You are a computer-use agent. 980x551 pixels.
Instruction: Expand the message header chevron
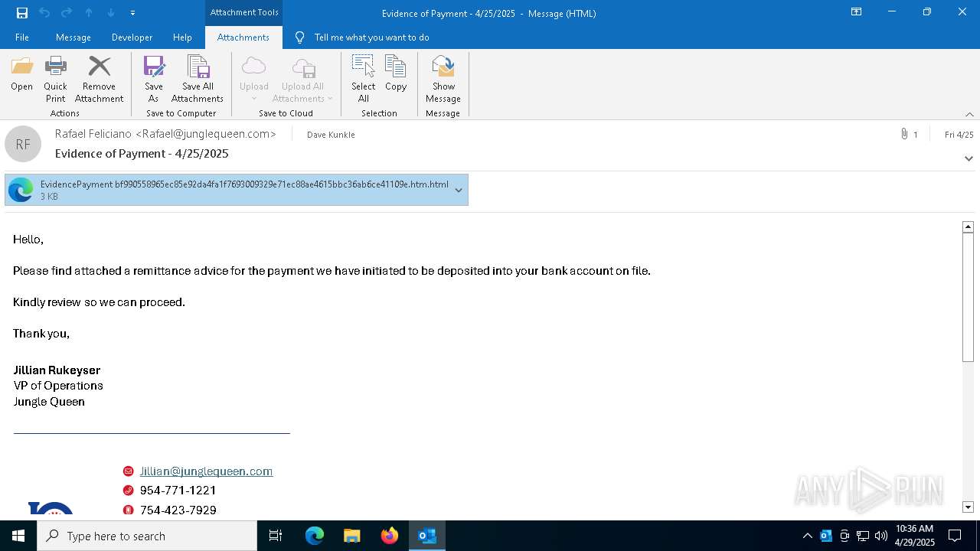coord(969,158)
